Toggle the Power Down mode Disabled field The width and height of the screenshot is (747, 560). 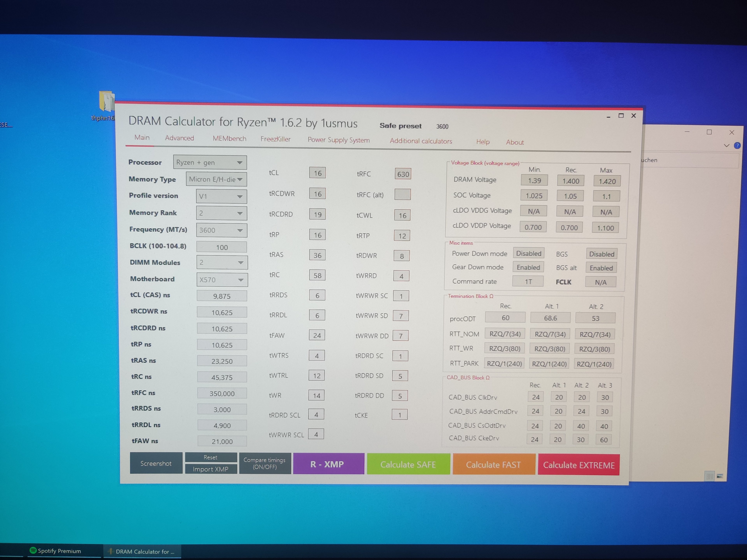coord(529,254)
